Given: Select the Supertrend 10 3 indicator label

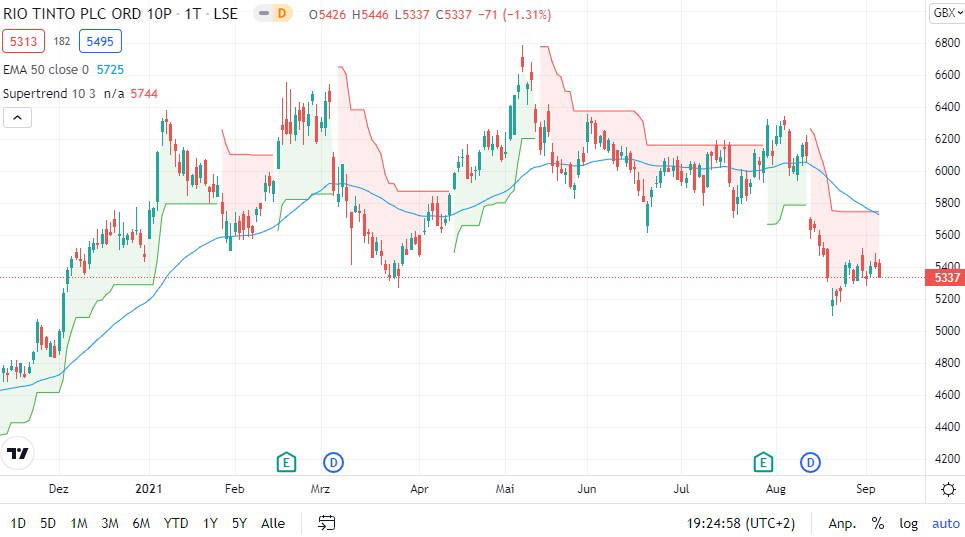Looking at the screenshot, I should [49, 93].
